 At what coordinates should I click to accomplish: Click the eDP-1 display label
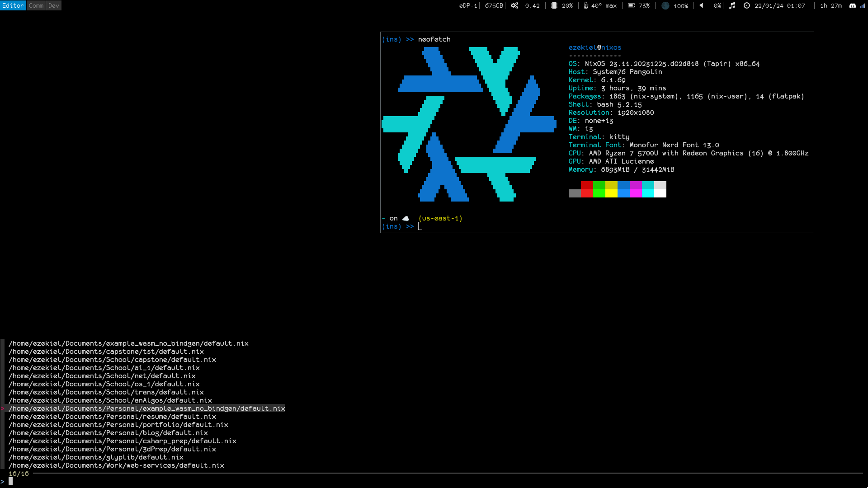click(468, 6)
